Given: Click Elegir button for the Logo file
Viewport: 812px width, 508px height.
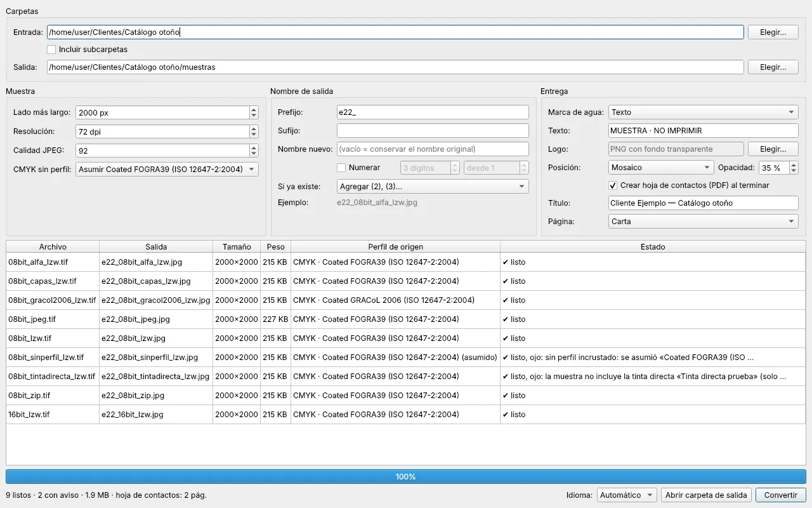Looking at the screenshot, I should (x=773, y=149).
